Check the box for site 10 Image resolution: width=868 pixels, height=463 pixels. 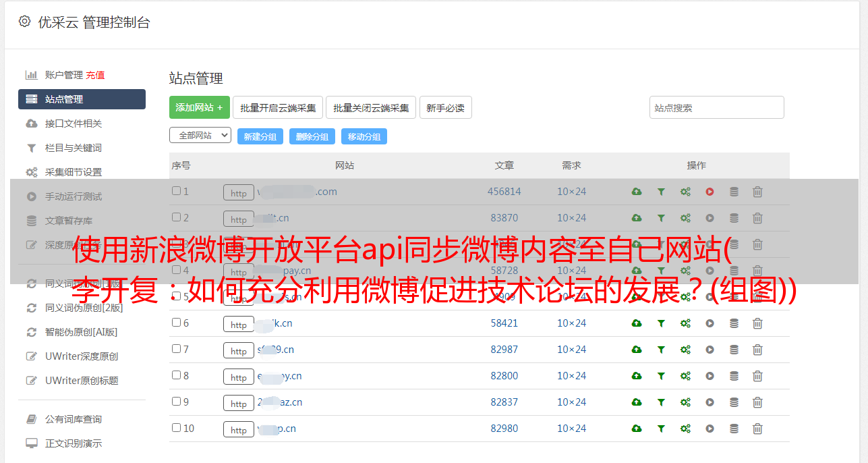(x=176, y=428)
